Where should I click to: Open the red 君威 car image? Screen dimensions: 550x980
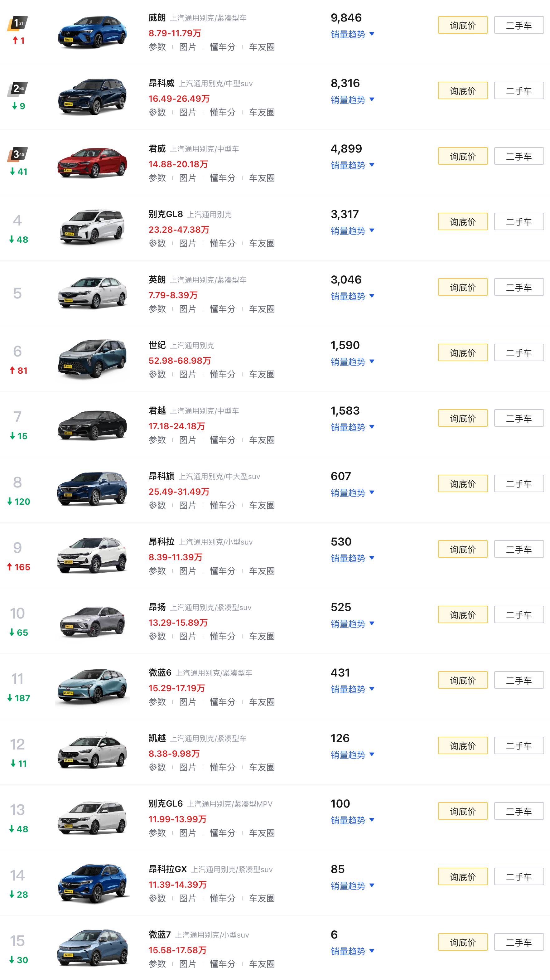pyautogui.click(x=92, y=163)
